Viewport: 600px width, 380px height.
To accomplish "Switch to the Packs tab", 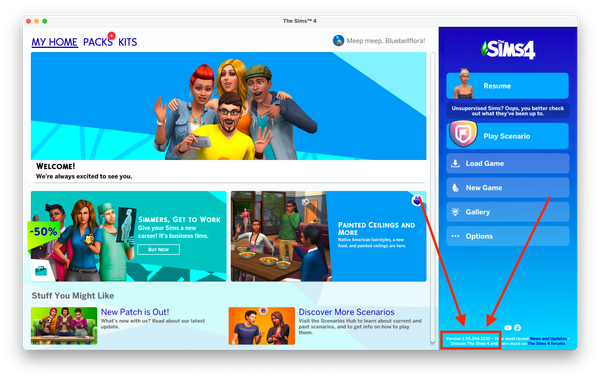I will tap(98, 42).
